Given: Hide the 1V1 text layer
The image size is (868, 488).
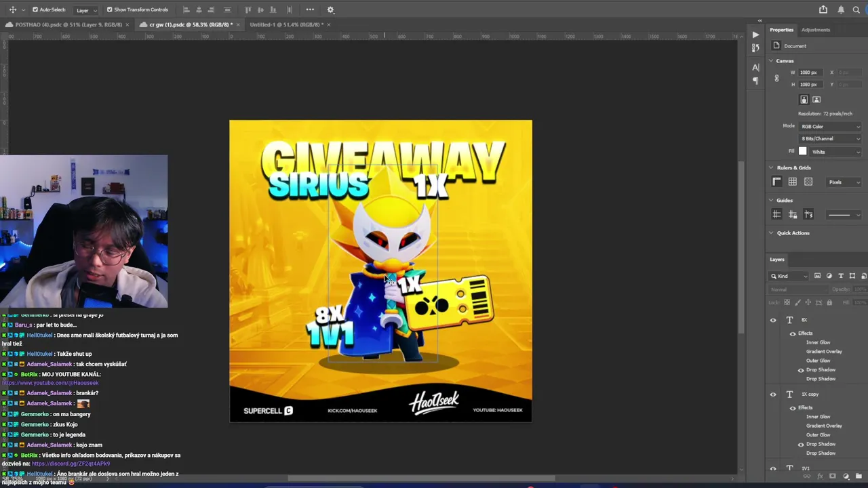Looking at the screenshot, I should pyautogui.click(x=773, y=468).
